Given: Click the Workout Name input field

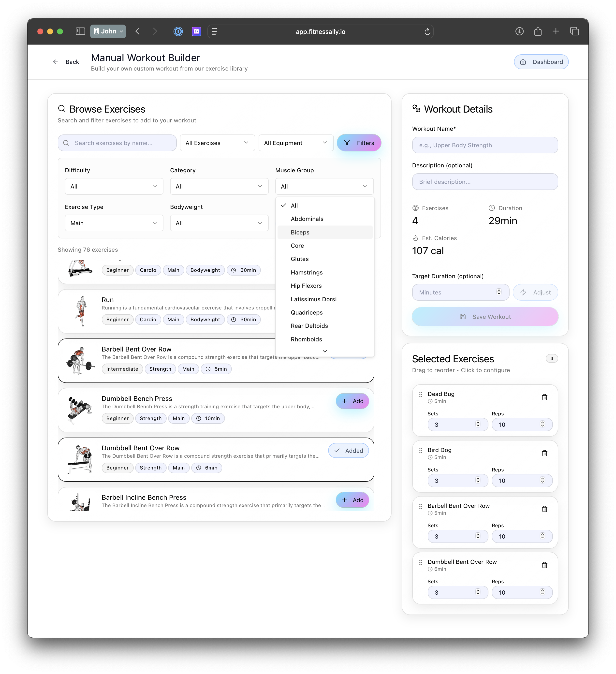Looking at the screenshot, I should (484, 145).
